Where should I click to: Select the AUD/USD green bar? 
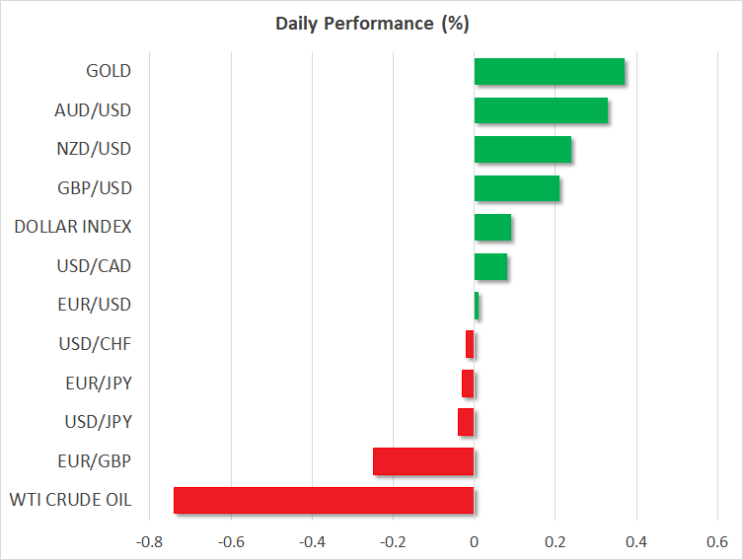point(541,110)
